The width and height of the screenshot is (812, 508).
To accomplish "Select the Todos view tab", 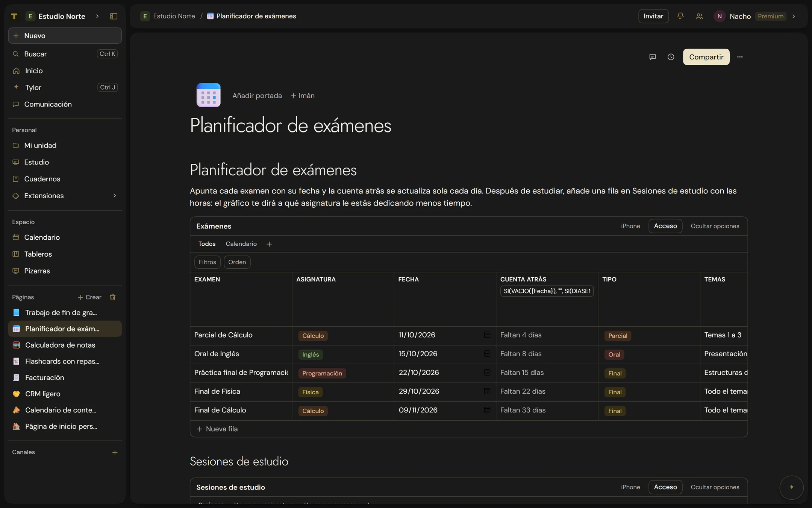I will (x=207, y=244).
